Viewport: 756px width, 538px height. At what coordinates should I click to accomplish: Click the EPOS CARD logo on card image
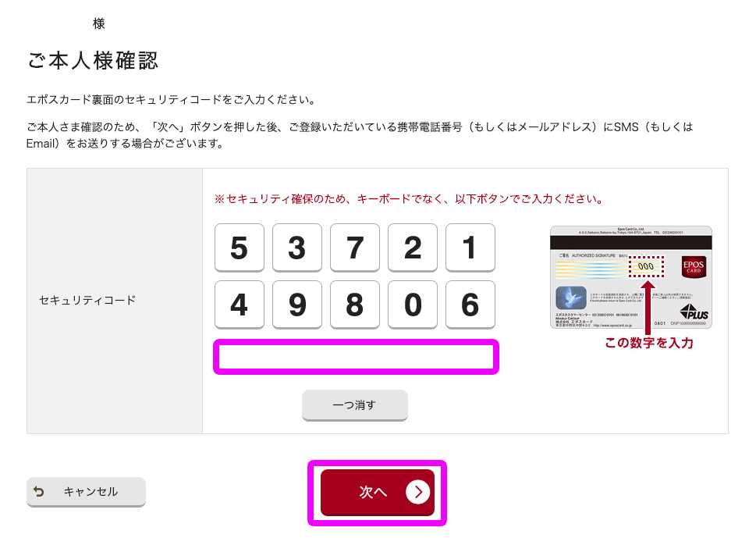(x=694, y=267)
